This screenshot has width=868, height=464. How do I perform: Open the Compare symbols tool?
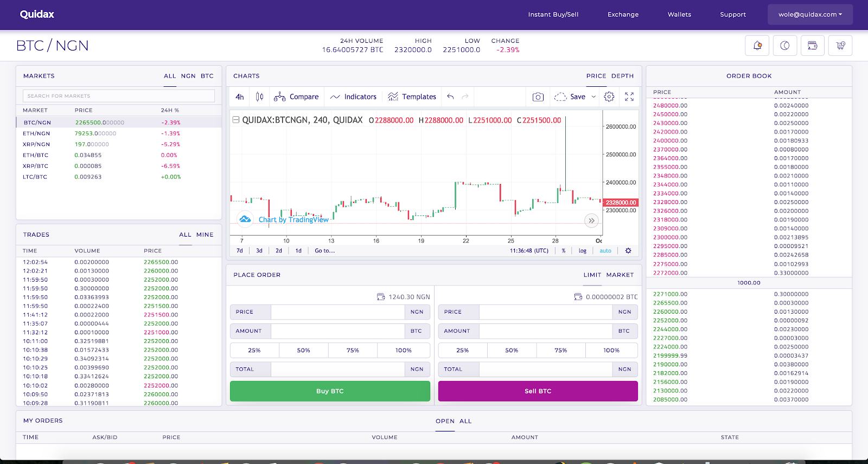296,97
